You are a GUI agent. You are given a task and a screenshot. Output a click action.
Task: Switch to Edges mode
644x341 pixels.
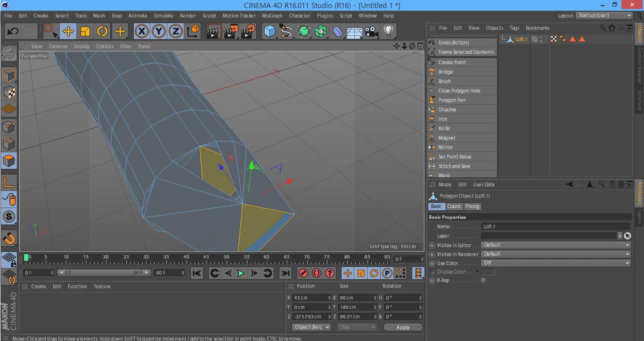pyautogui.click(x=9, y=143)
